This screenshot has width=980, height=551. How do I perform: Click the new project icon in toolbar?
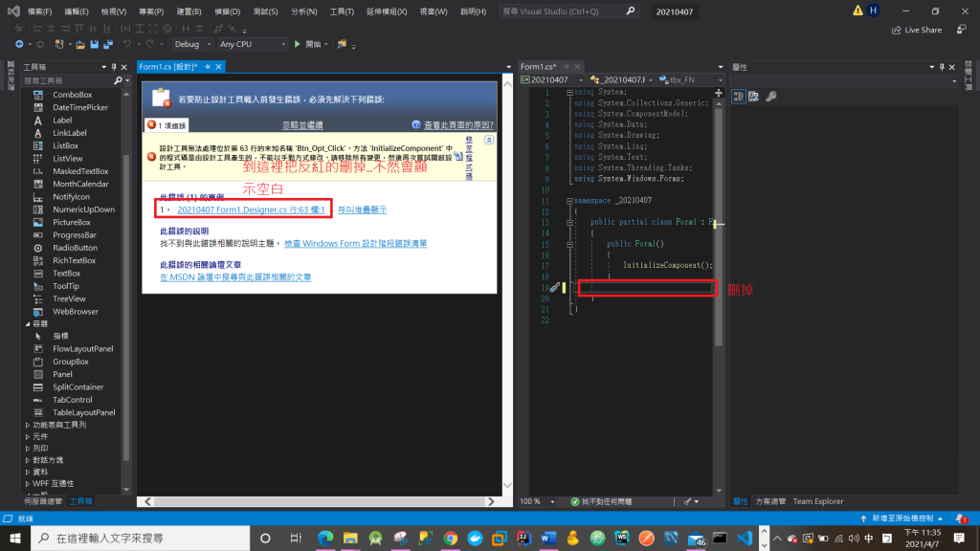tap(59, 44)
